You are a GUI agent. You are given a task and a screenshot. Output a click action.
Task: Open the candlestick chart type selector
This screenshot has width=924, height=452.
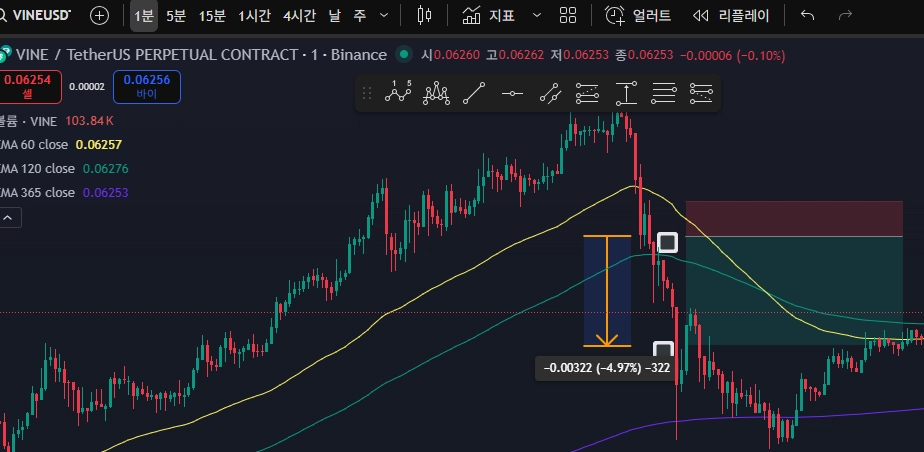tap(424, 15)
